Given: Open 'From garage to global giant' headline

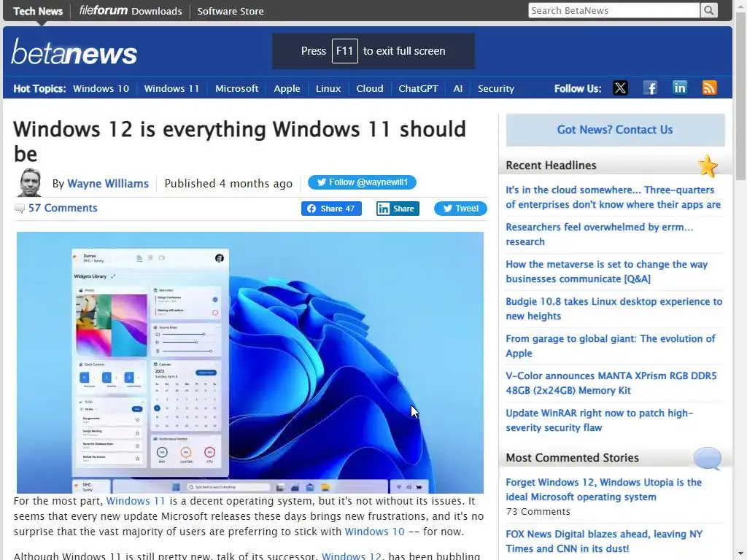Looking at the screenshot, I should [x=611, y=346].
